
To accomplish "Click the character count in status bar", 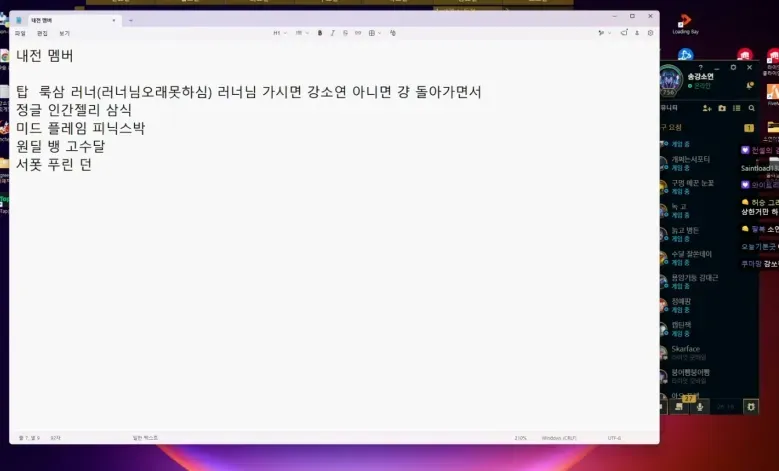I will point(55,438).
